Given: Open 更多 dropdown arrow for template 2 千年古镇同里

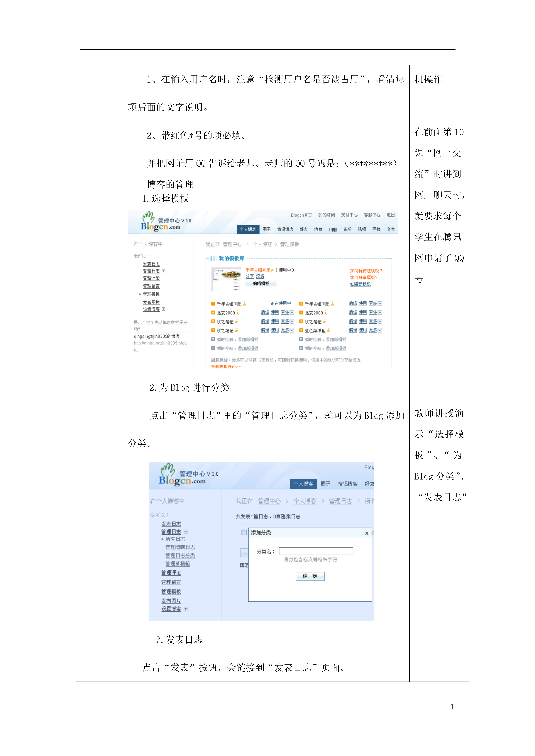Looking at the screenshot, I should click(380, 304).
